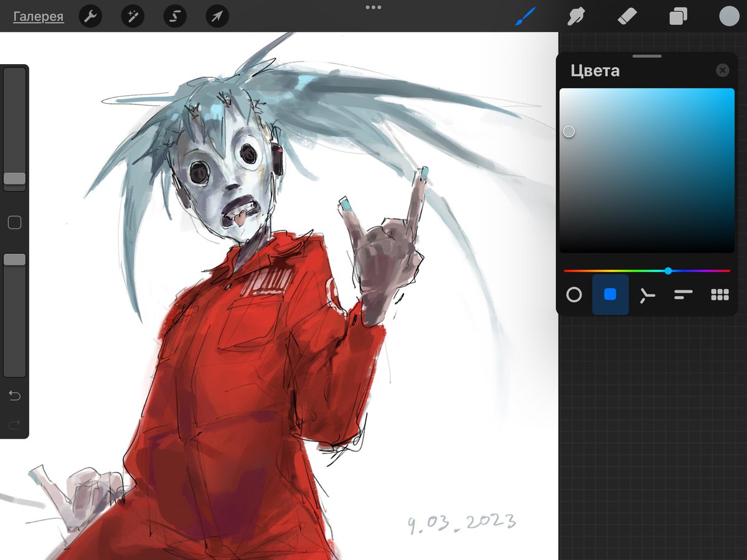Screen dimensions: 747x560
Task: Switch to the Disc color tab
Action: 574,295
